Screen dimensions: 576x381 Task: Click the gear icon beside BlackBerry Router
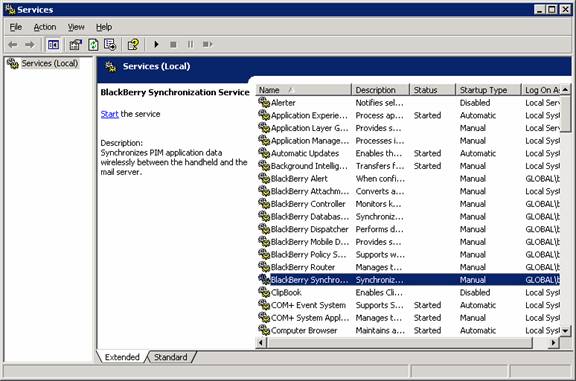[264, 267]
